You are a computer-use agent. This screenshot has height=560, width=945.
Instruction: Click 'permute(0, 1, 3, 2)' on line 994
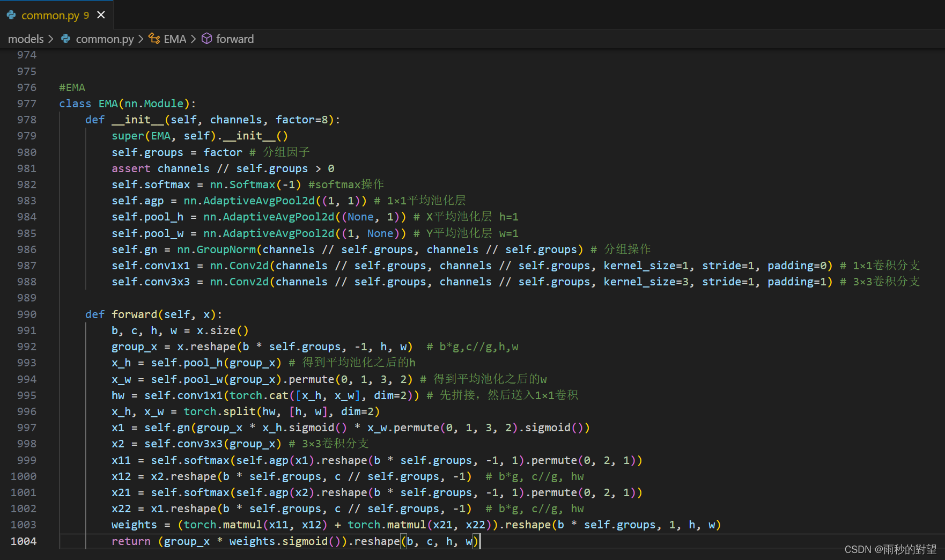pos(351,379)
